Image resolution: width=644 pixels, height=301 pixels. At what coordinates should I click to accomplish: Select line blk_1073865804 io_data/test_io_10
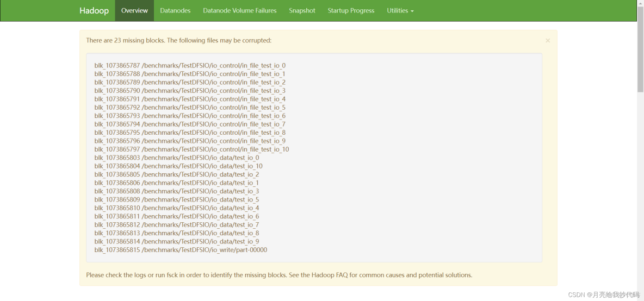click(x=178, y=166)
